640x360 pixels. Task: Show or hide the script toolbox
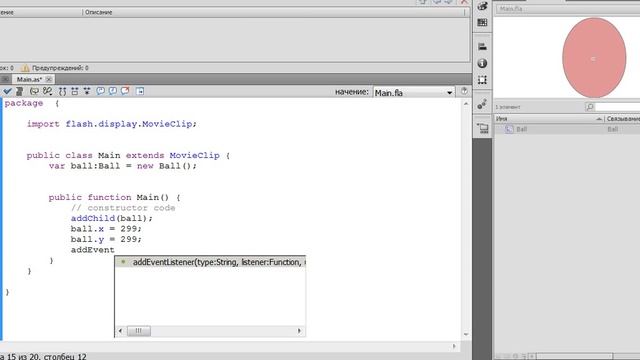(140, 91)
